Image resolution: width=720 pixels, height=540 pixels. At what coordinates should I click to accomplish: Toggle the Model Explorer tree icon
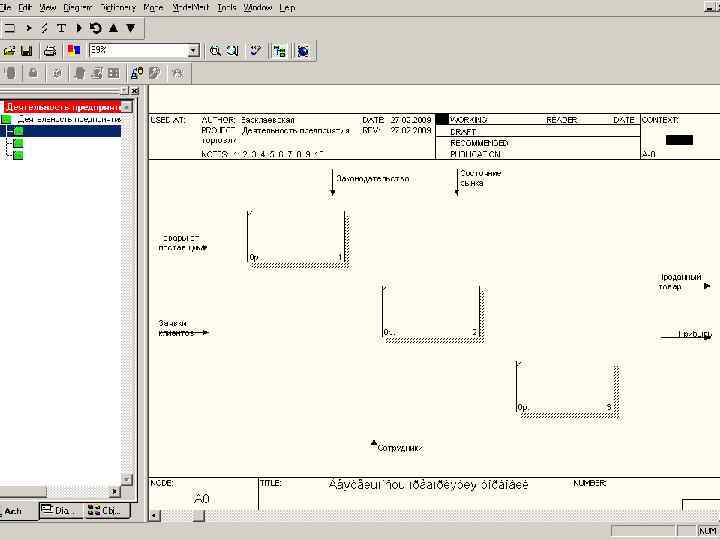coord(279,51)
